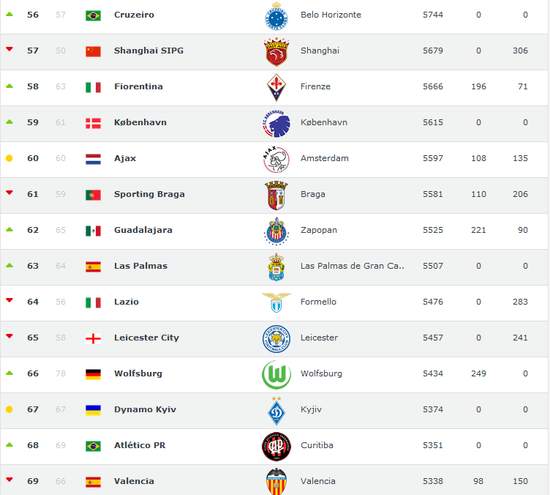
Task: Open the Sporting Braga team link
Action: coord(149,194)
